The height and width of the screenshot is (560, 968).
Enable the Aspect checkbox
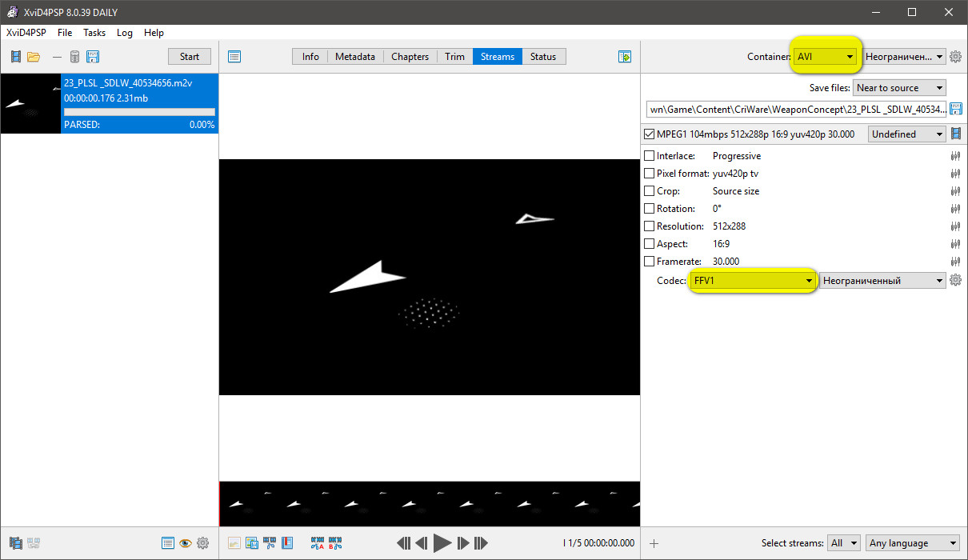click(x=649, y=244)
